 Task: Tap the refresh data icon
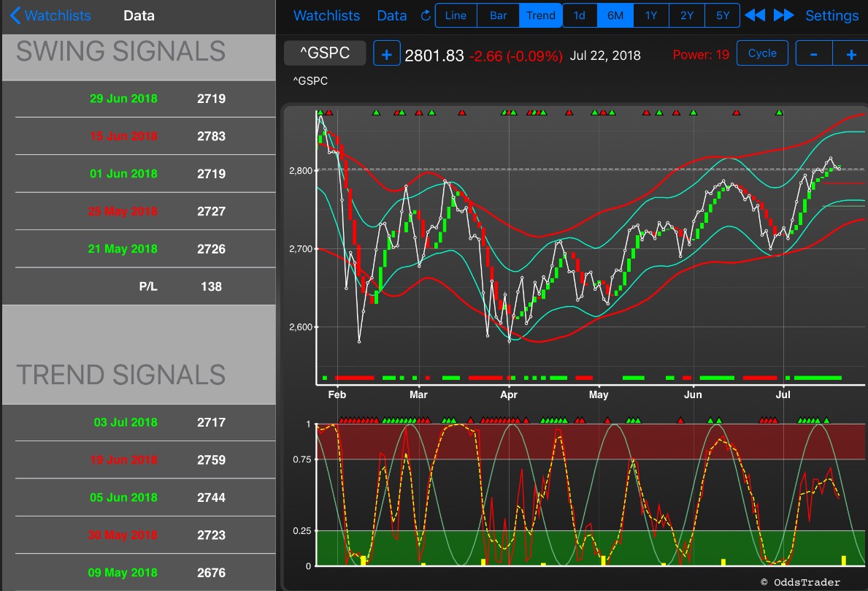click(x=425, y=15)
